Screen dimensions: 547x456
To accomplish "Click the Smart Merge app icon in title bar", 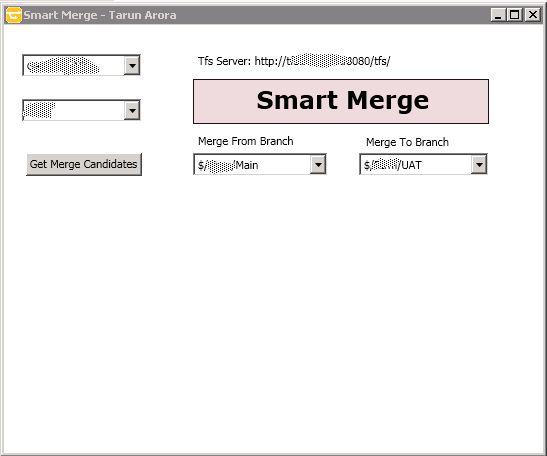I will pyautogui.click(x=14, y=15).
